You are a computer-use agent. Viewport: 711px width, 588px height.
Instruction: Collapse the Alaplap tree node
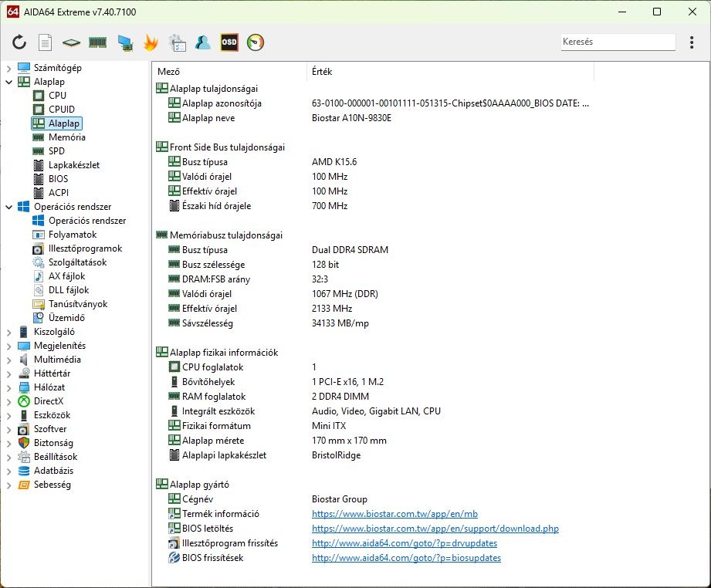[x=9, y=82]
